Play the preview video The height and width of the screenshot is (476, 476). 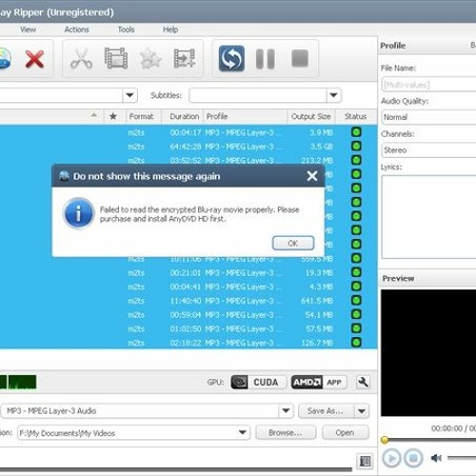click(391, 458)
